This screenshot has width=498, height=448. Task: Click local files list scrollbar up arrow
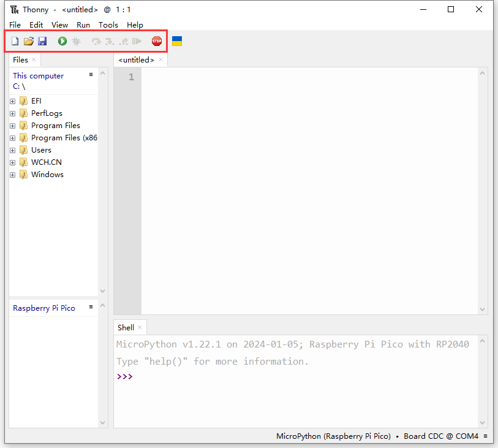(x=102, y=73)
